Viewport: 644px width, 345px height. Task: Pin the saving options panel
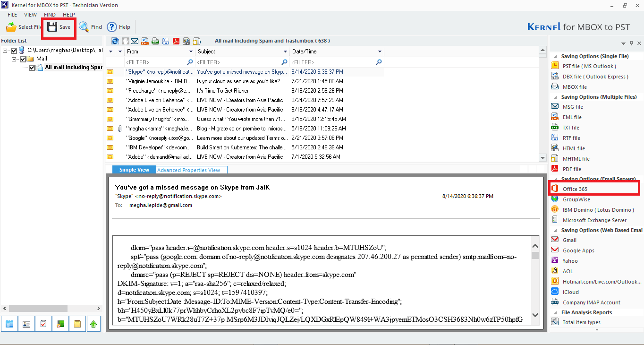[632, 43]
